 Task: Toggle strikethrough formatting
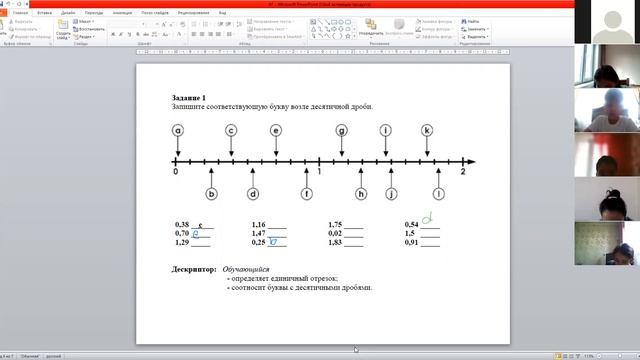(146, 35)
